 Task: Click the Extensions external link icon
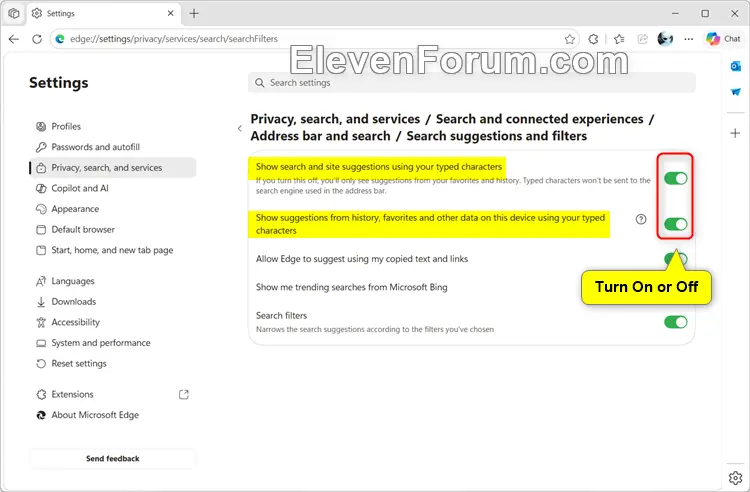coord(184,394)
